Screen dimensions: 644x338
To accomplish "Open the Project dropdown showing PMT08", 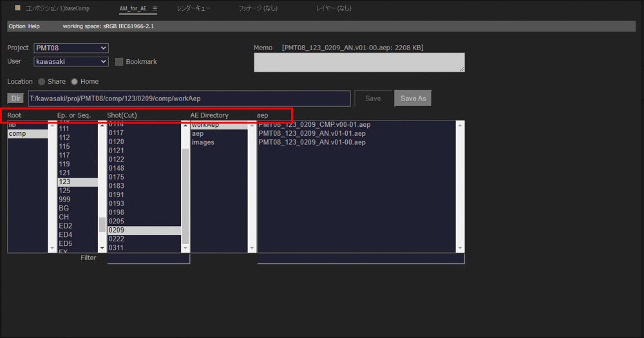I will (x=71, y=48).
